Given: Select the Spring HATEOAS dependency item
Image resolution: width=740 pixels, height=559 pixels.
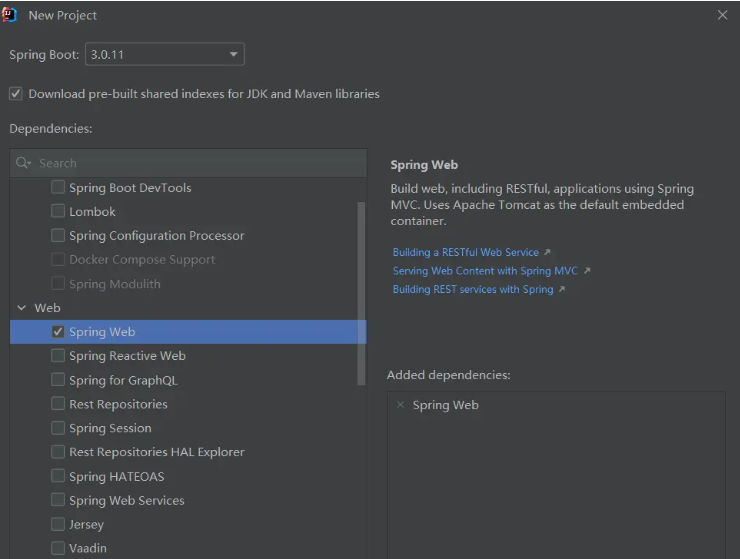Looking at the screenshot, I should click(116, 476).
